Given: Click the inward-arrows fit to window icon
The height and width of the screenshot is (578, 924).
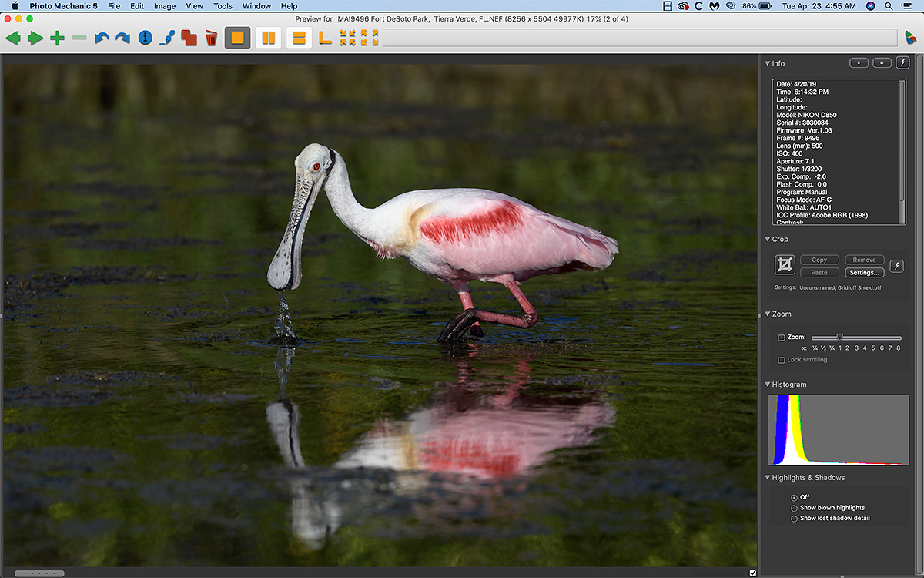Looking at the screenshot, I should (x=348, y=38).
